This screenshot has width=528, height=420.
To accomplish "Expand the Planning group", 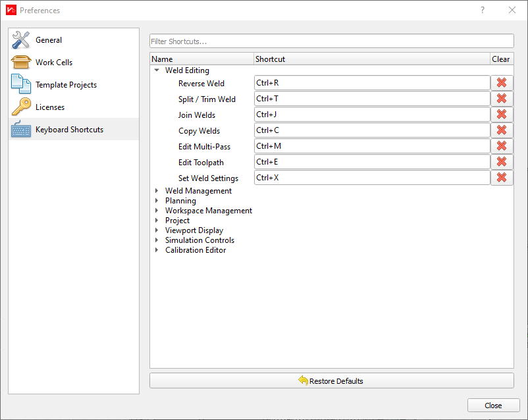I will pos(157,200).
